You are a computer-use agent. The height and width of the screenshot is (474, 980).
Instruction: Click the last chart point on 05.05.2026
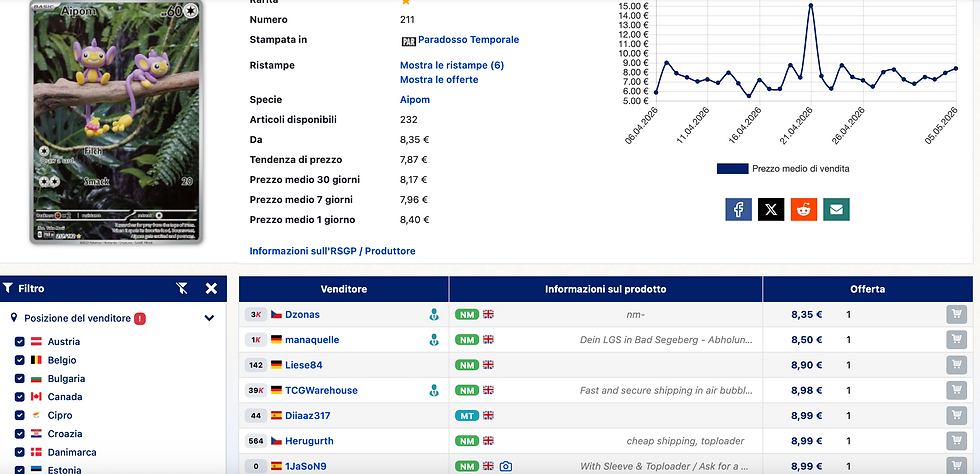956,68
